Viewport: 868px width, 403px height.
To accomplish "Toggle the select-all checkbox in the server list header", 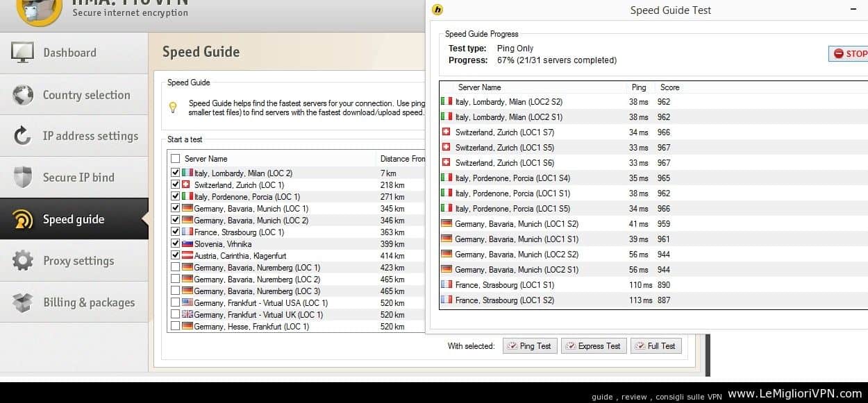I will (x=175, y=159).
